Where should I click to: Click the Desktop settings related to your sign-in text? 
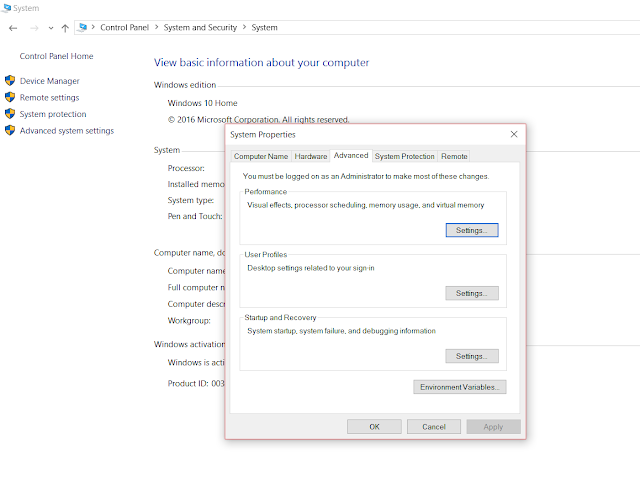click(311, 268)
